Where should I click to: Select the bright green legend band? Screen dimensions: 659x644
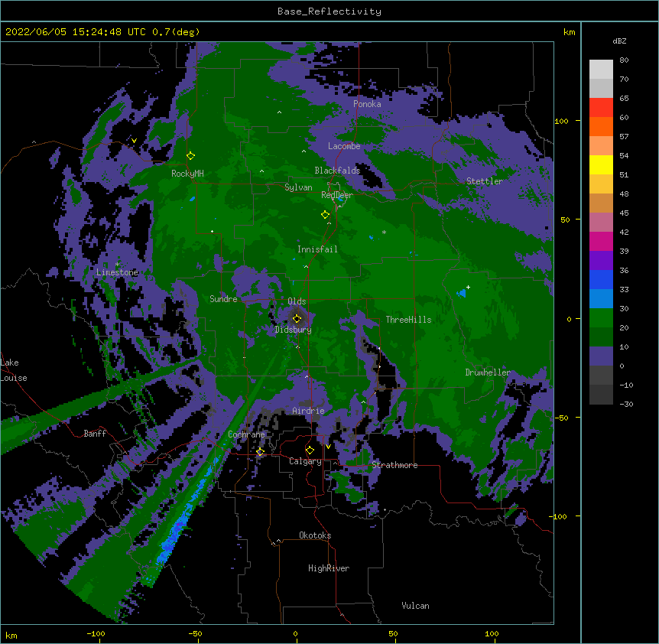point(601,318)
